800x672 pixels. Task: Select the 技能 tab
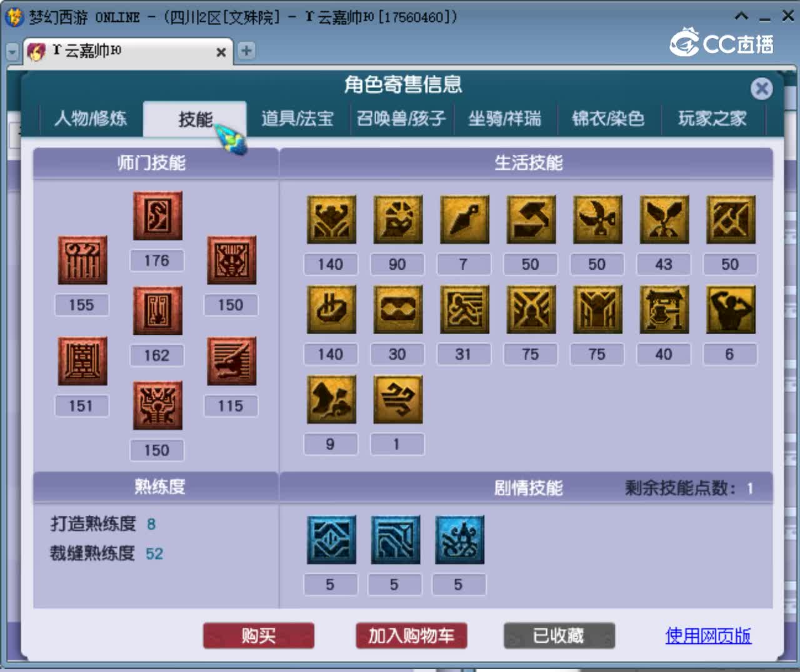click(195, 119)
